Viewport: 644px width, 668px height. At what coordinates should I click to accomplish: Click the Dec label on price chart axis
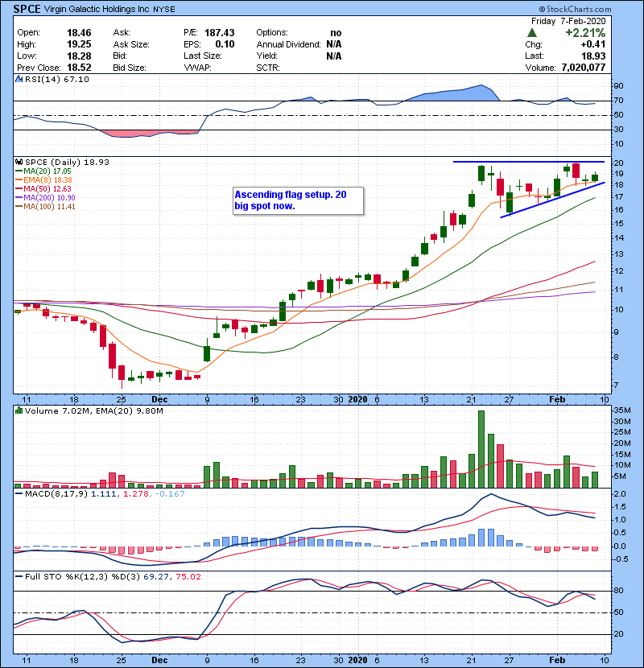coord(159,399)
